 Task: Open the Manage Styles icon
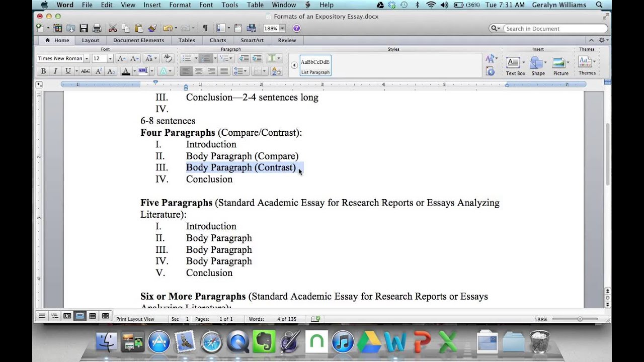pos(490,71)
